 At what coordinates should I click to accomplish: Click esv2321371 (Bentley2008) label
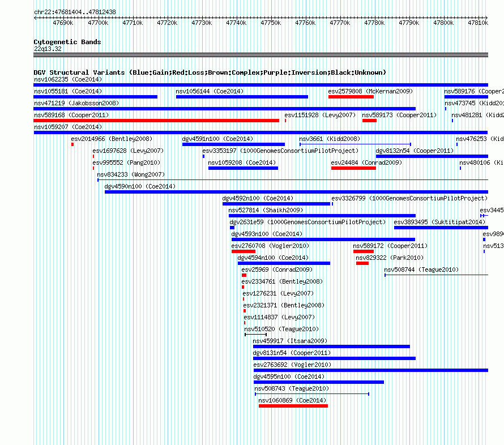(x=284, y=305)
